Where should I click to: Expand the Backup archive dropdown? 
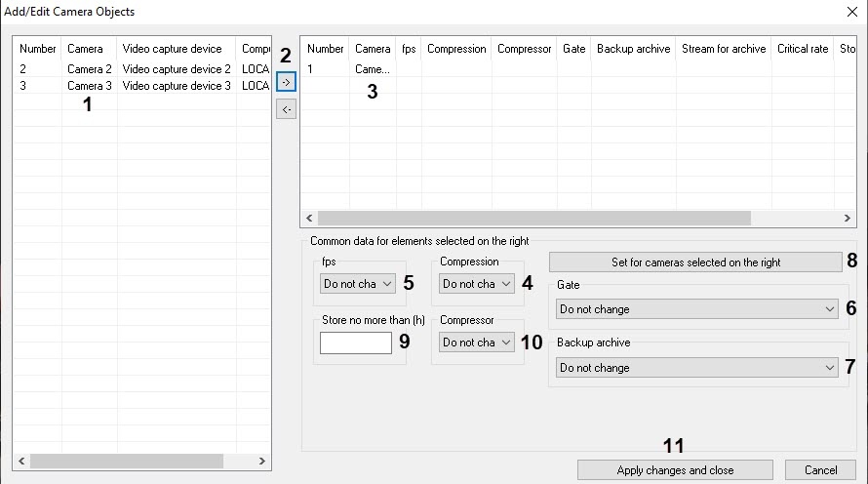[697, 368]
